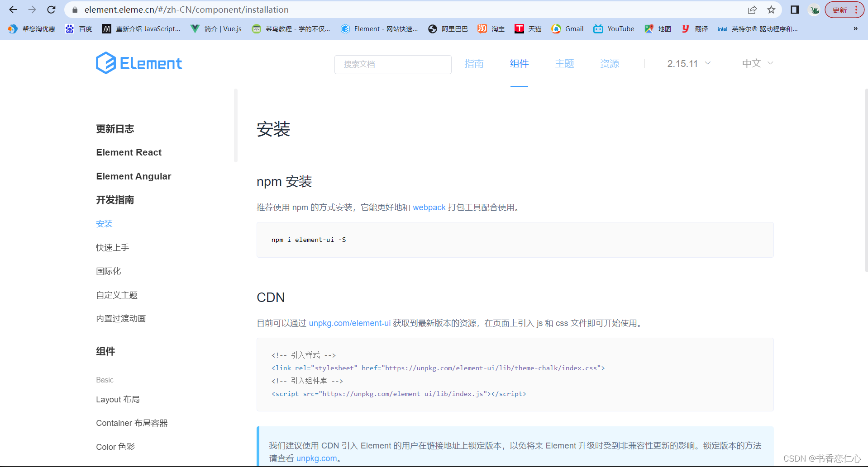Open the 主题 nav tab
The width and height of the screenshot is (868, 467).
pyautogui.click(x=564, y=64)
